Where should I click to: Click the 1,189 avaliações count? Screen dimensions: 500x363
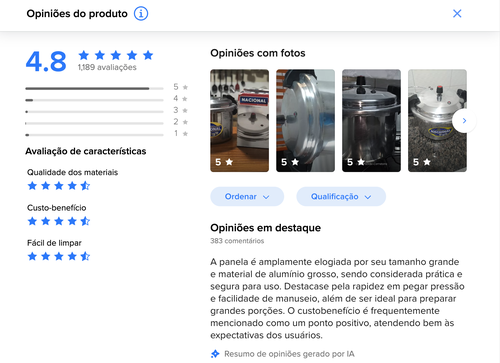pos(107,67)
